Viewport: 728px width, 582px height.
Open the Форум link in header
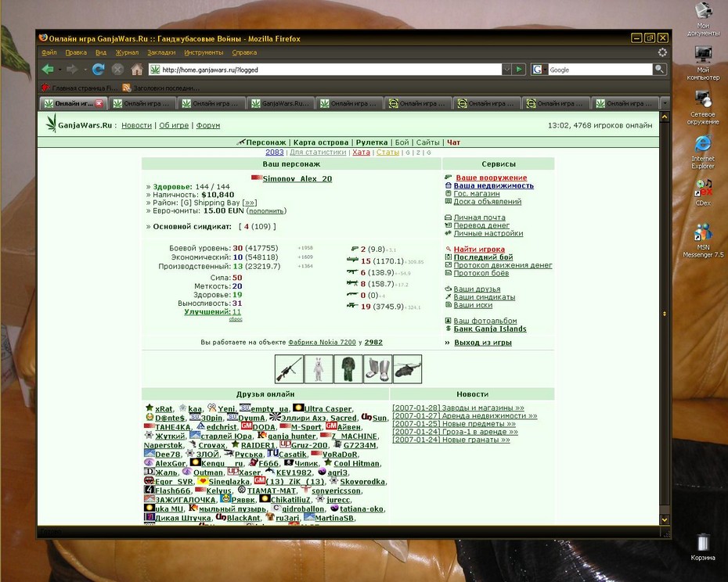(x=208, y=125)
